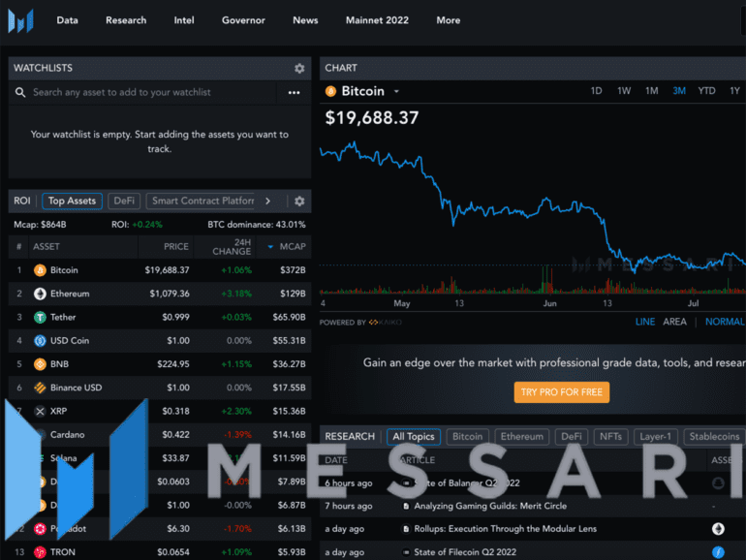Click the Binance USD coin icon
The image size is (746, 560).
(40, 388)
